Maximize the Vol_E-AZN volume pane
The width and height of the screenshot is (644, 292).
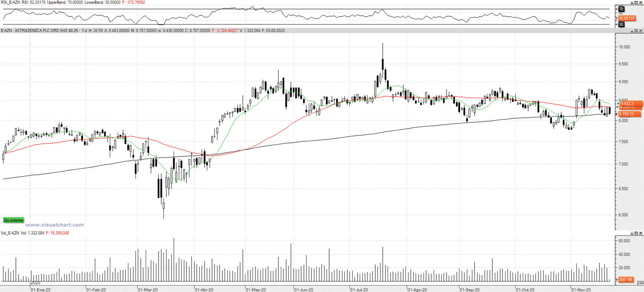pos(636,233)
